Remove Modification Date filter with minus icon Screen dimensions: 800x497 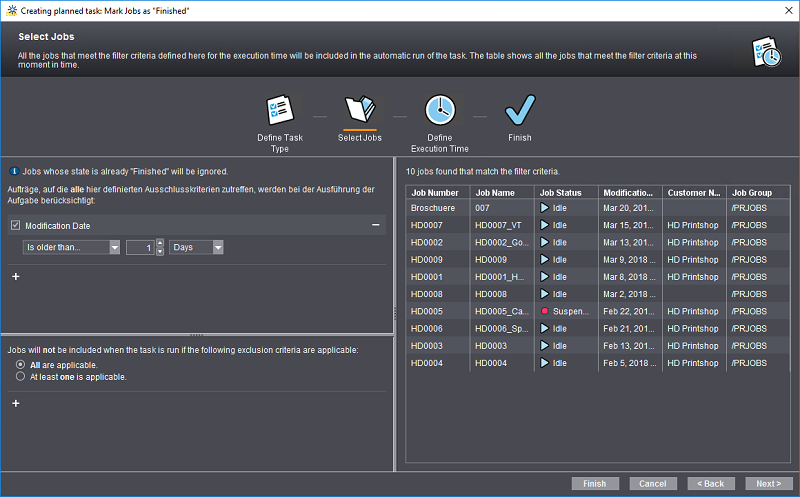pyautogui.click(x=376, y=225)
